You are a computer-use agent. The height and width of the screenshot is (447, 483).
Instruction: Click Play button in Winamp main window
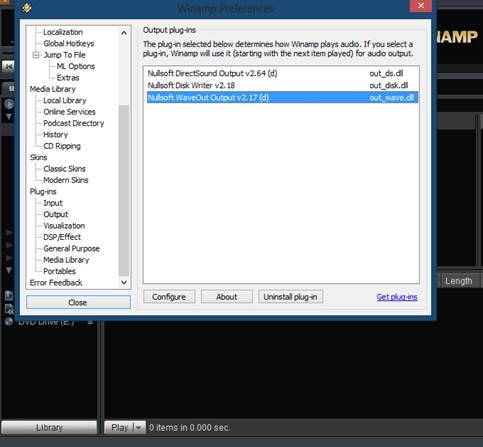[119, 427]
